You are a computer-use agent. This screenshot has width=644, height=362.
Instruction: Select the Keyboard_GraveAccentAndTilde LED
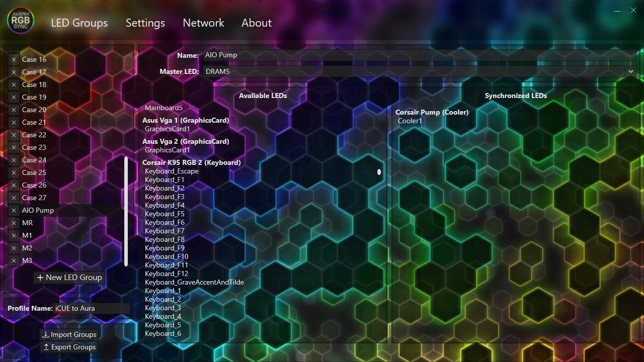click(194, 282)
